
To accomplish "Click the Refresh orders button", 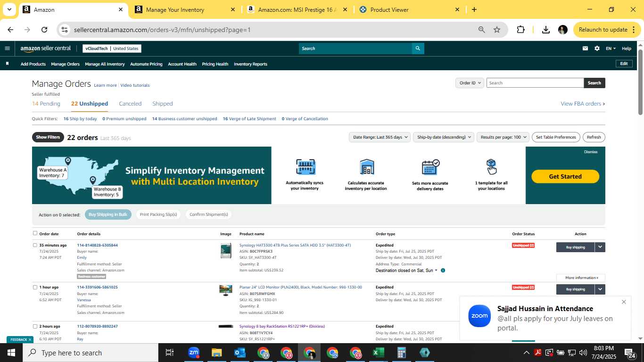I will click(x=594, y=137).
